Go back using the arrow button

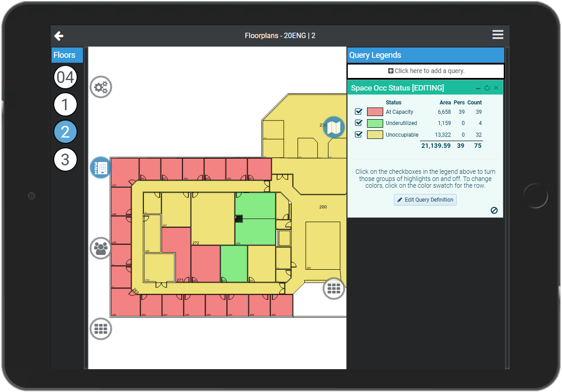tap(59, 35)
